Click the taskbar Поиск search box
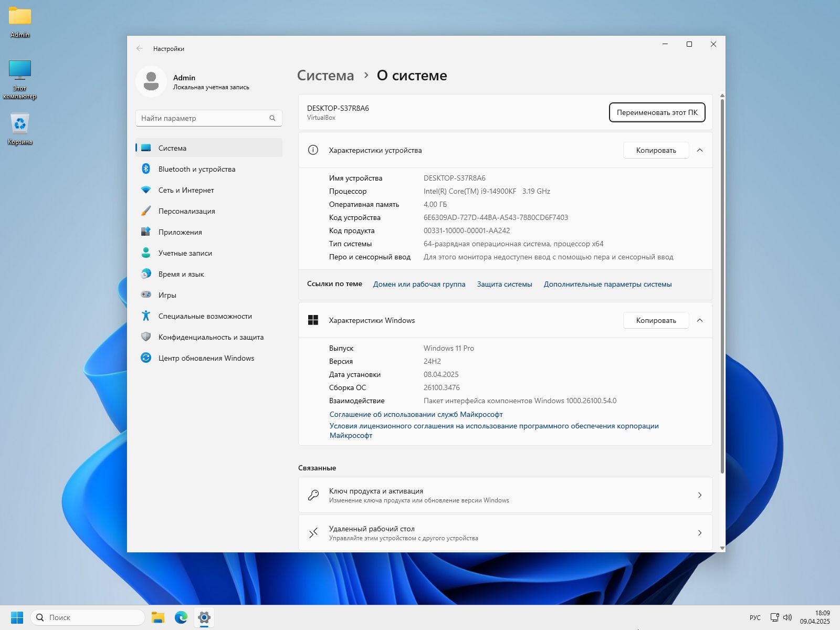The width and height of the screenshot is (840, 630). [x=88, y=617]
